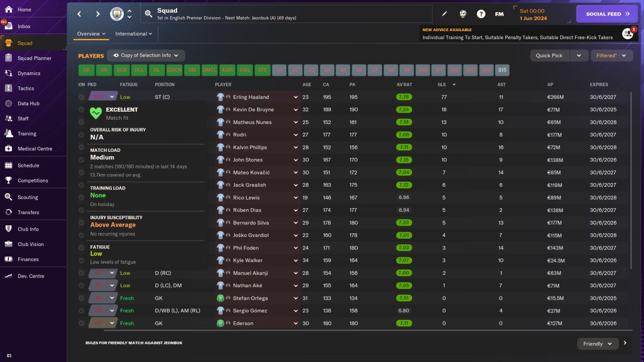Screen dimensions: 644x362
Task: Click the FM menu icon
Action: (499, 14)
